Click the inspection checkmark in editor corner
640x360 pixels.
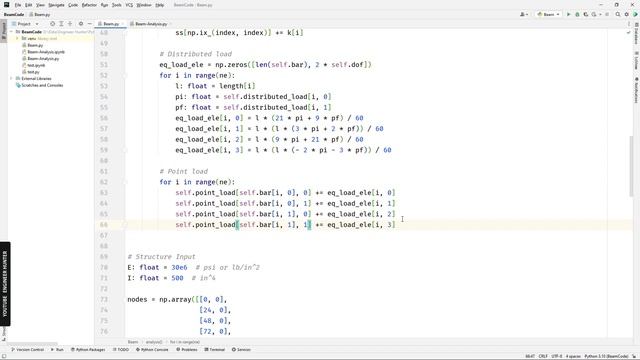pos(629,32)
